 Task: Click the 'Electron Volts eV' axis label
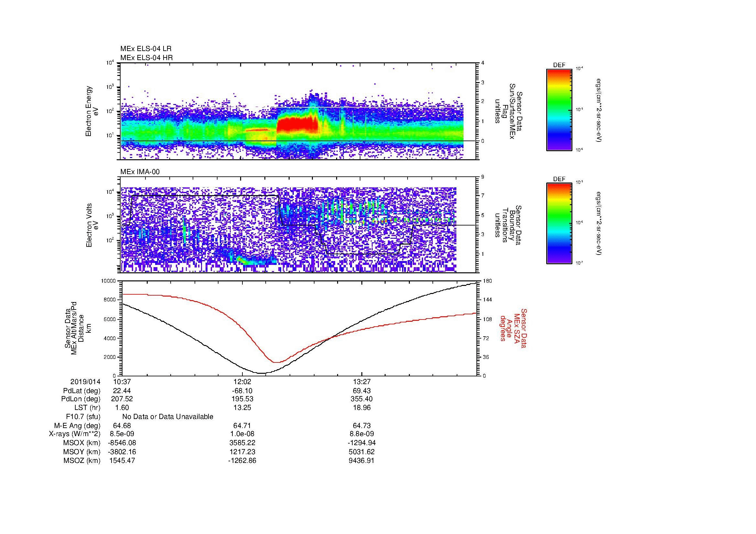(92, 225)
